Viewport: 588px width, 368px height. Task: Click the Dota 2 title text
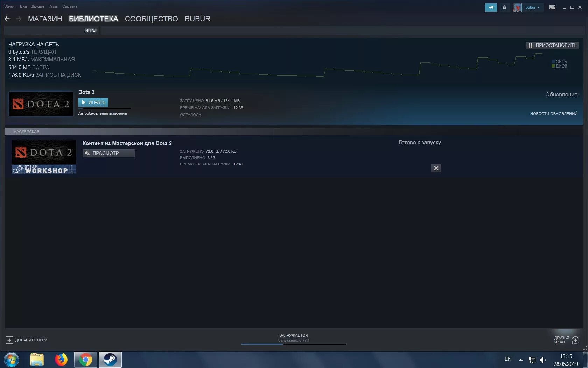tap(86, 92)
